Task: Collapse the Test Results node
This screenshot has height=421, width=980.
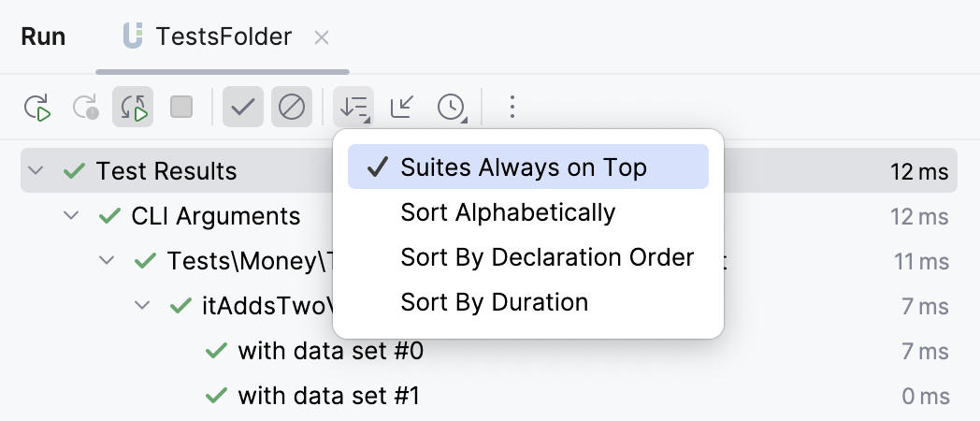Action: pyautogui.click(x=36, y=171)
